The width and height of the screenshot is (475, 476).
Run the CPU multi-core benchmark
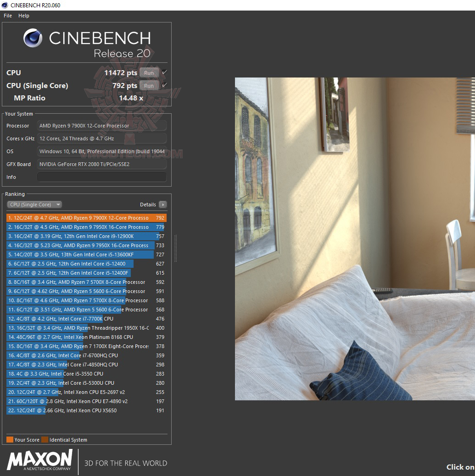tap(149, 73)
